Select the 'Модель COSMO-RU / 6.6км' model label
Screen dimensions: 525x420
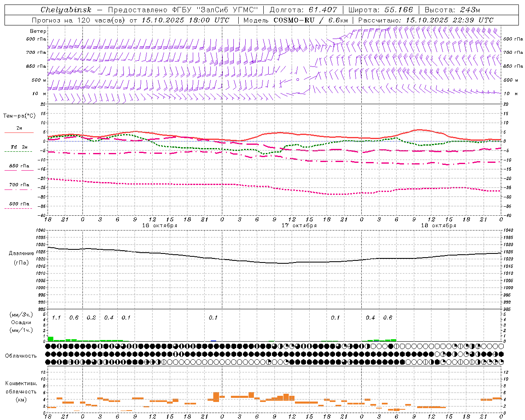296,20
